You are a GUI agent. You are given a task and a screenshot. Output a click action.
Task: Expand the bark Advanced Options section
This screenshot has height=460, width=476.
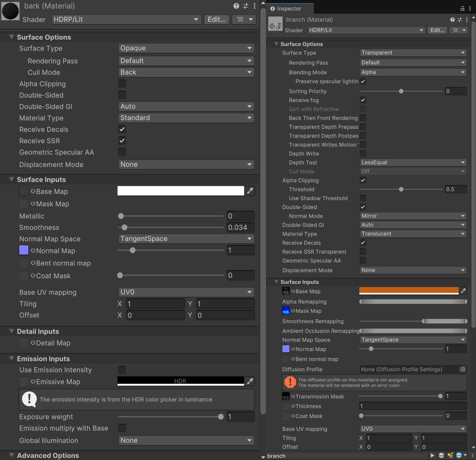pos(11,455)
